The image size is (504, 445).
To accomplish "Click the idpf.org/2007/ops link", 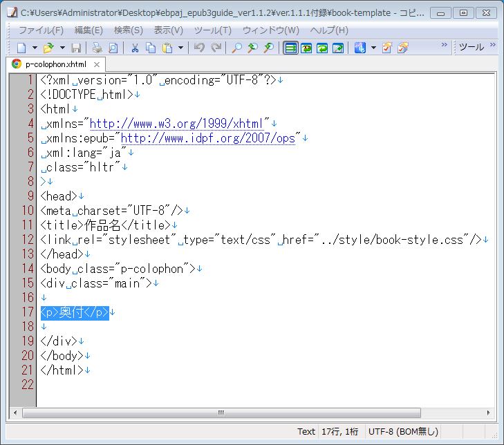I will 208,138.
